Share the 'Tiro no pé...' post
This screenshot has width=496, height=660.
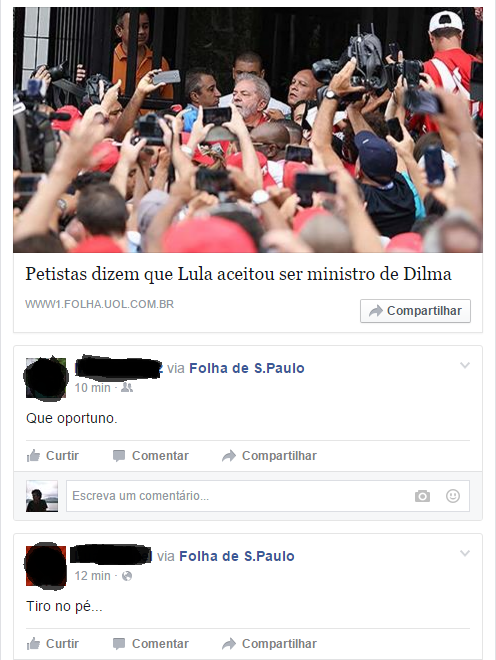pyautogui.click(x=269, y=644)
